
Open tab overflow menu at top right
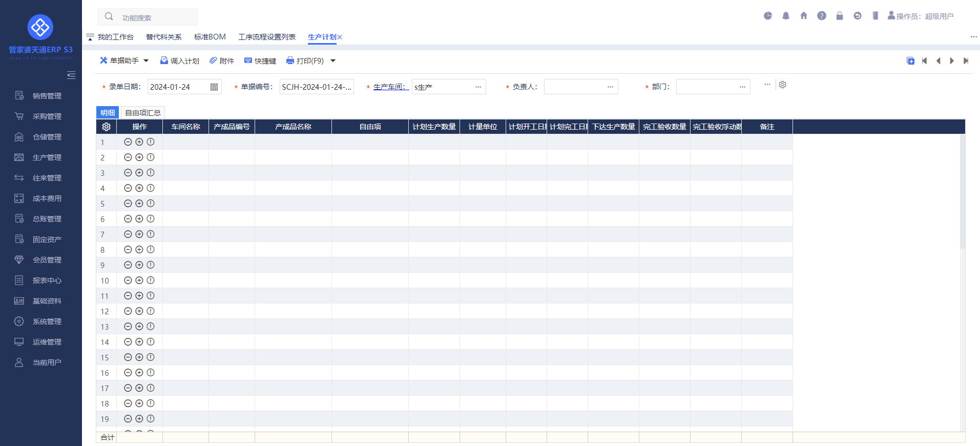(973, 37)
